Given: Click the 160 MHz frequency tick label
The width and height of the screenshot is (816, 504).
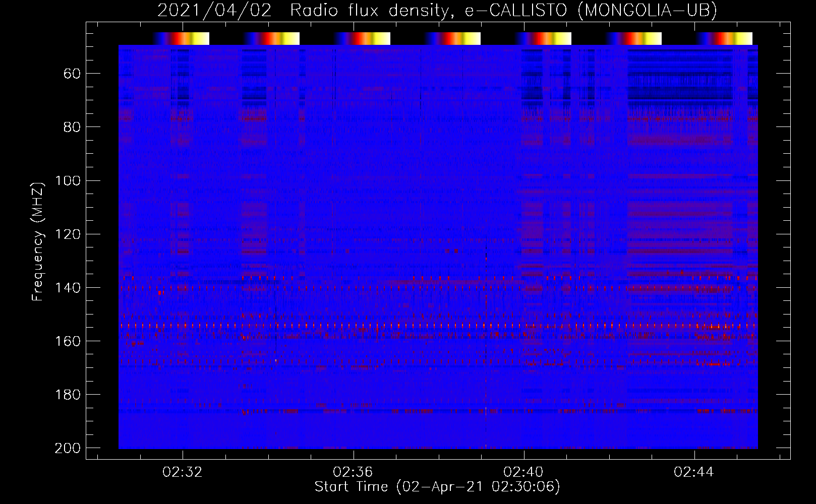Looking at the screenshot, I should 68,341.
